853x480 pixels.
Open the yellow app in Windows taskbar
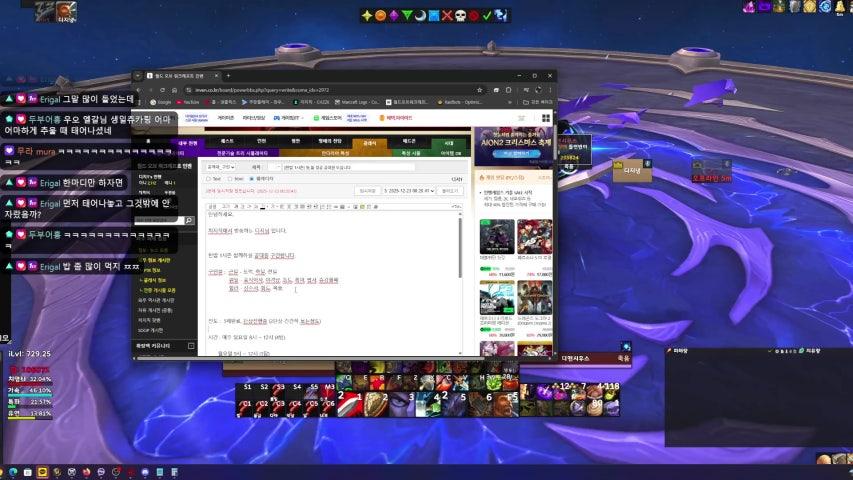pos(42,472)
